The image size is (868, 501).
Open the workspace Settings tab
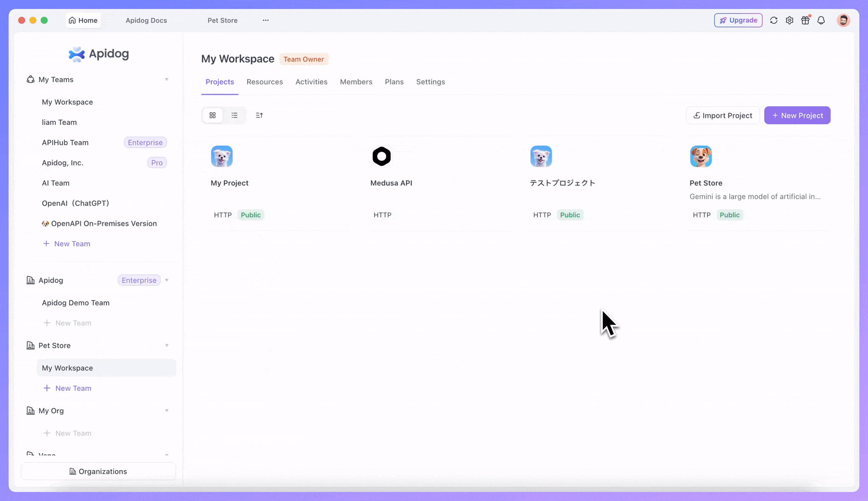(431, 82)
